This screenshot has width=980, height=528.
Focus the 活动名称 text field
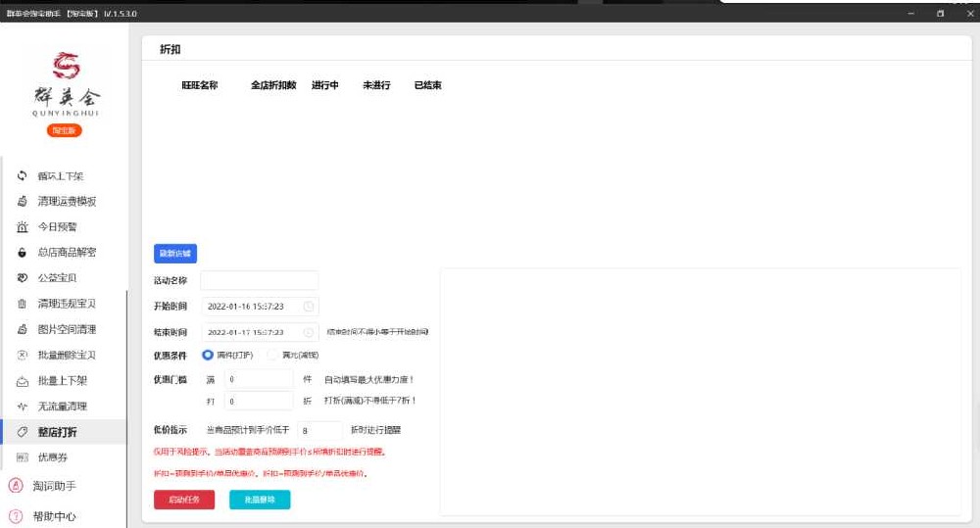pyautogui.click(x=260, y=280)
